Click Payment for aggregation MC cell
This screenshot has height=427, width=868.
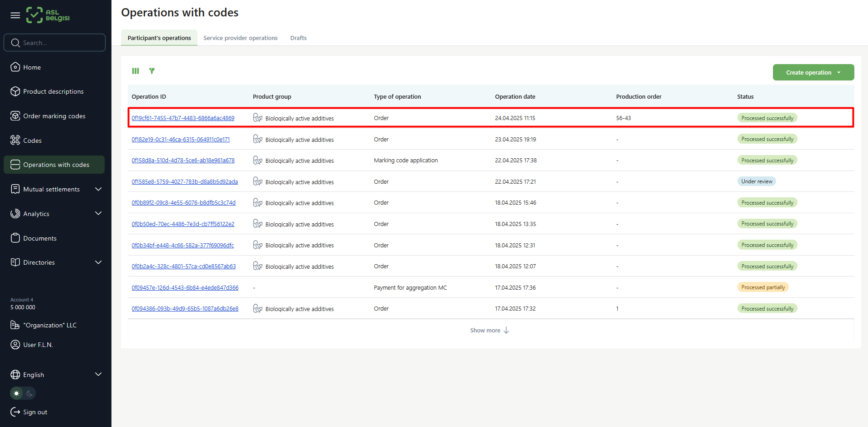410,287
